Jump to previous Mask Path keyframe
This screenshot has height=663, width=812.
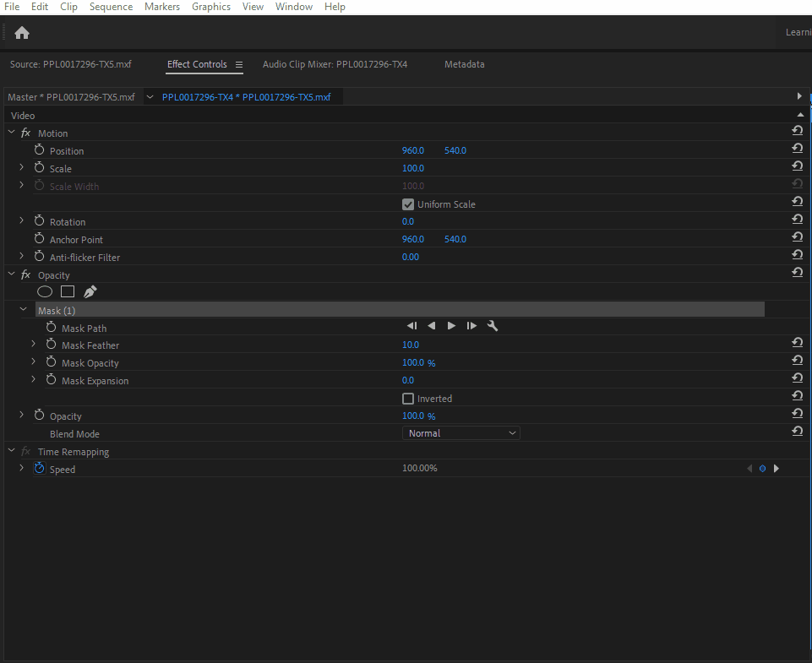click(411, 325)
